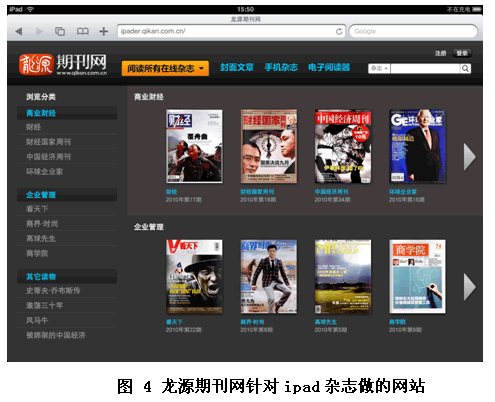Tap the plus add-bookmark icon
Screen dimensions: 495x402
[104, 31]
